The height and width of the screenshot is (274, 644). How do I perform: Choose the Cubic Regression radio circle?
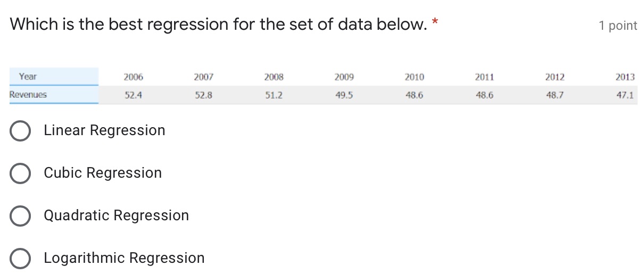coord(20,173)
